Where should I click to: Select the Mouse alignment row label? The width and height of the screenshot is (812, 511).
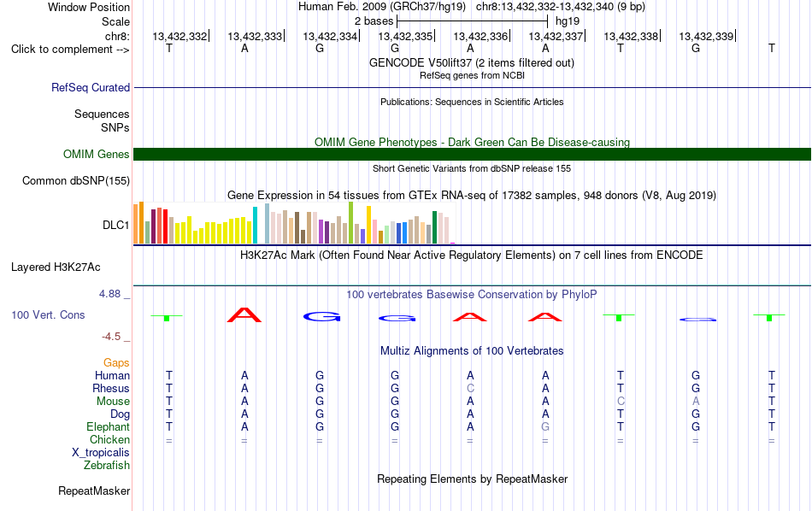(x=113, y=402)
